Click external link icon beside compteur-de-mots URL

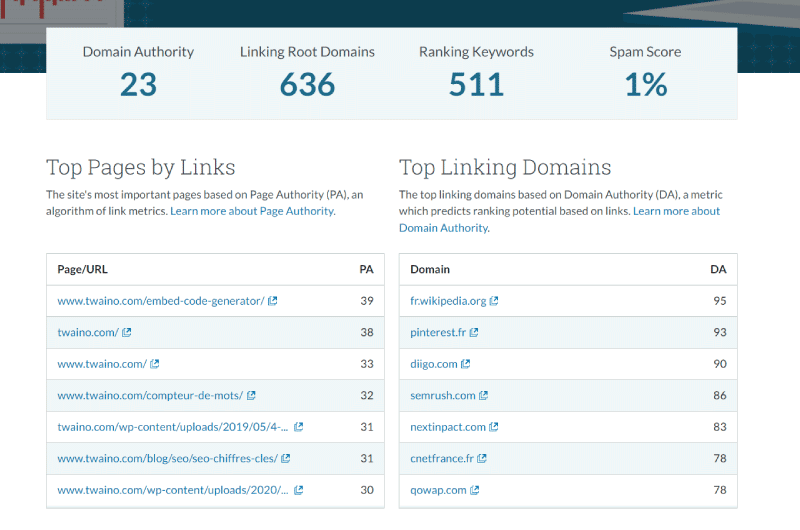point(251,395)
